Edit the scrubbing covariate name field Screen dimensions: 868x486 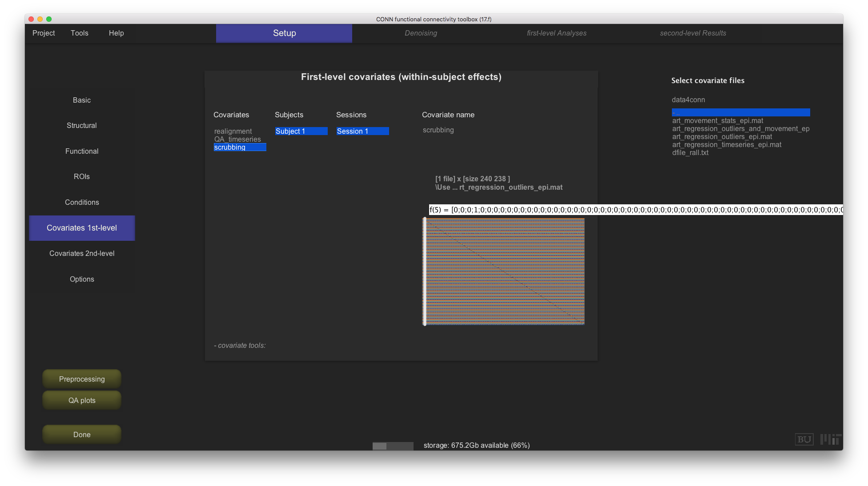(x=438, y=130)
